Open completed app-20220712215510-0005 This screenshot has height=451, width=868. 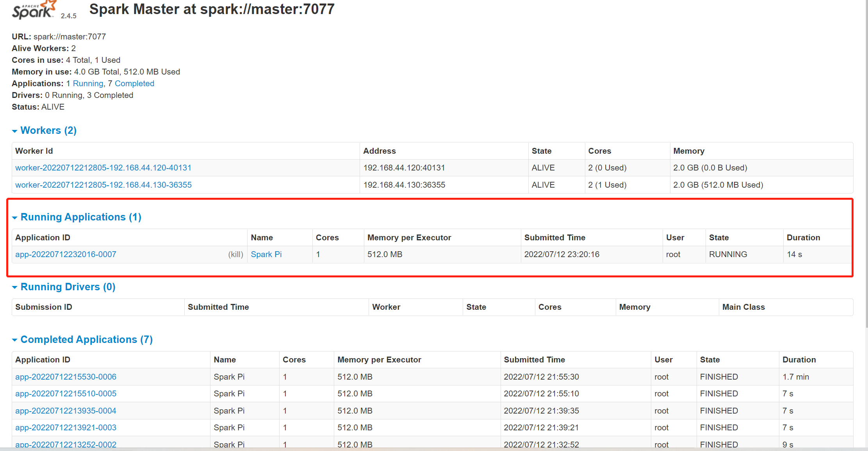66,394
